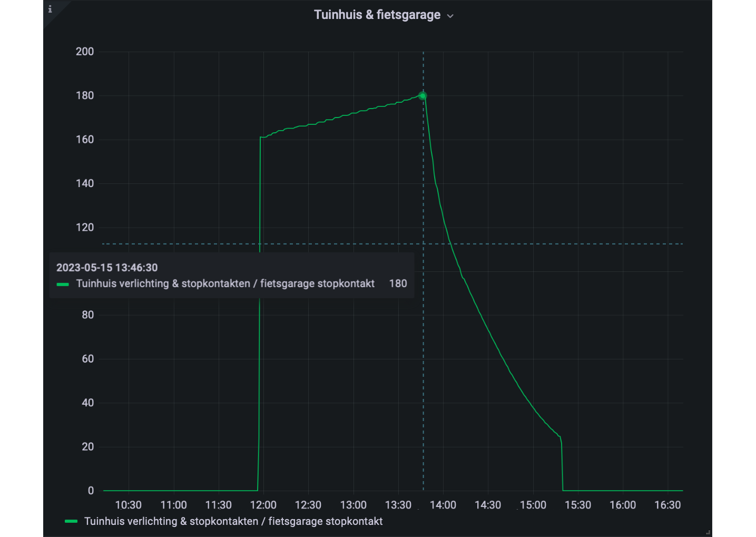Click the 16:30 x-axis time label
The height and width of the screenshot is (537, 756).
[667, 505]
